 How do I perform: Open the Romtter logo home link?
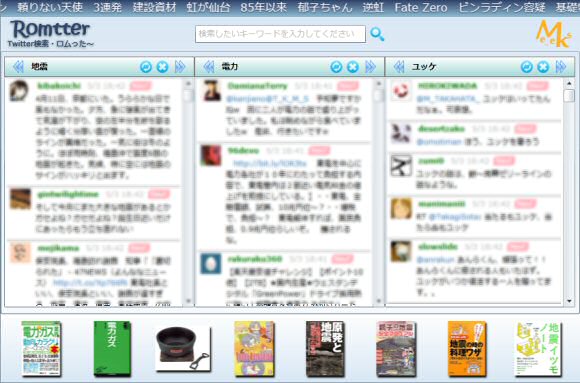pyautogui.click(x=50, y=34)
